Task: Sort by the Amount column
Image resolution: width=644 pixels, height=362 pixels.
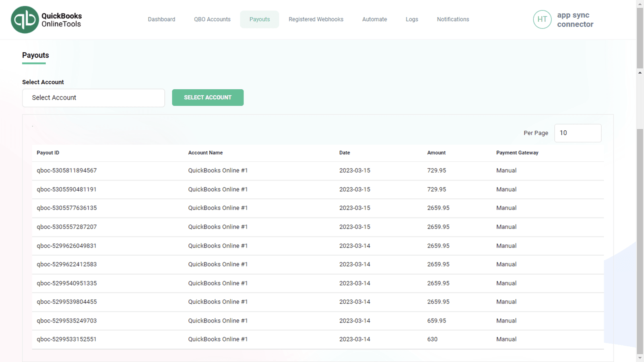Action: (436, 152)
